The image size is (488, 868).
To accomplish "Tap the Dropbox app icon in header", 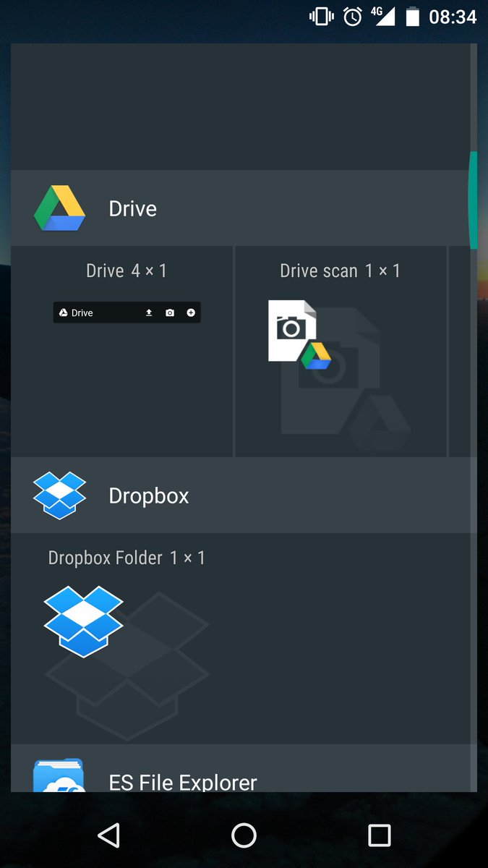I will click(x=60, y=495).
